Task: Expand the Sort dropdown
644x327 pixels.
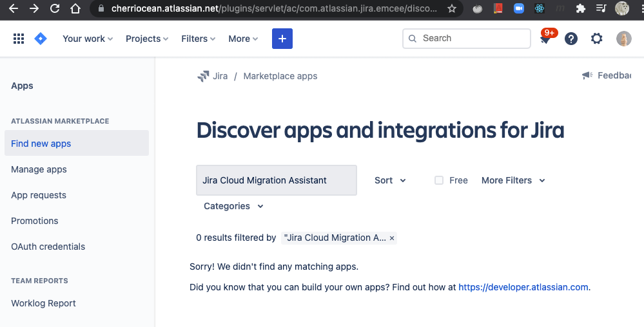Action: [390, 180]
